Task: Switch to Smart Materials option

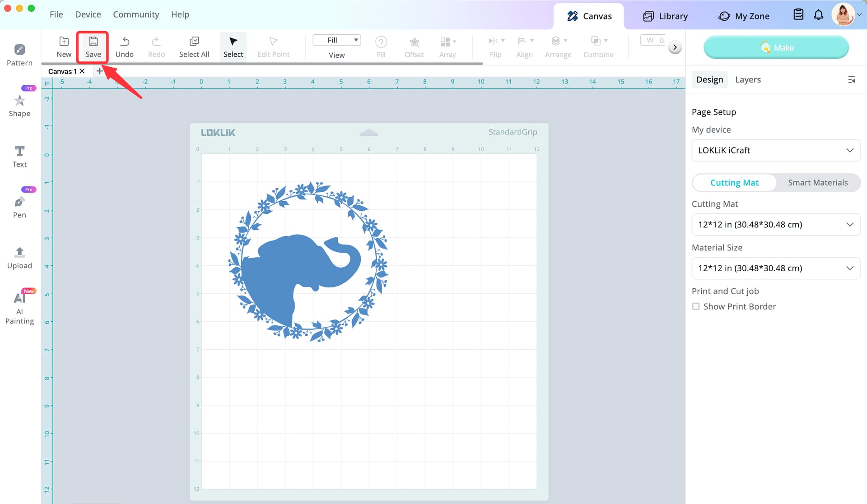Action: click(818, 182)
